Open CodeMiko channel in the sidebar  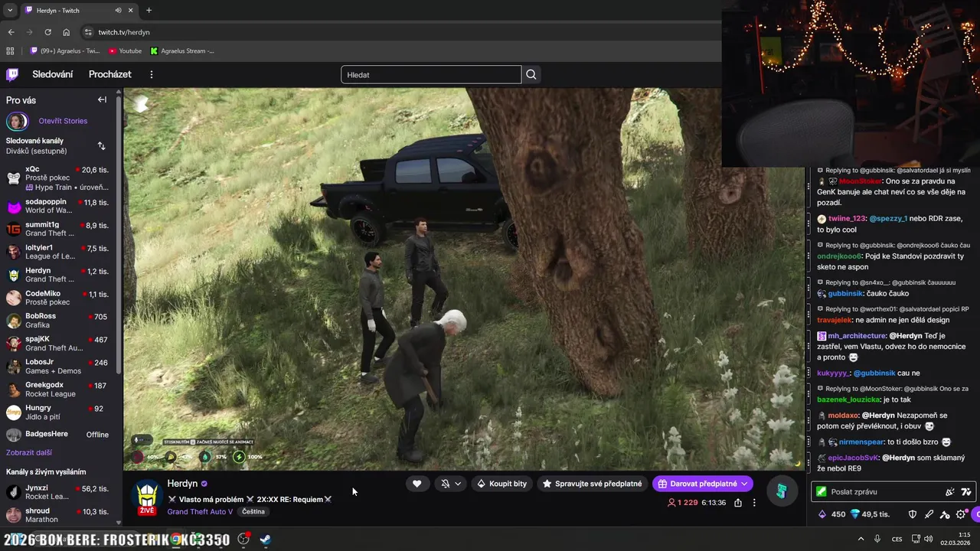(57, 298)
